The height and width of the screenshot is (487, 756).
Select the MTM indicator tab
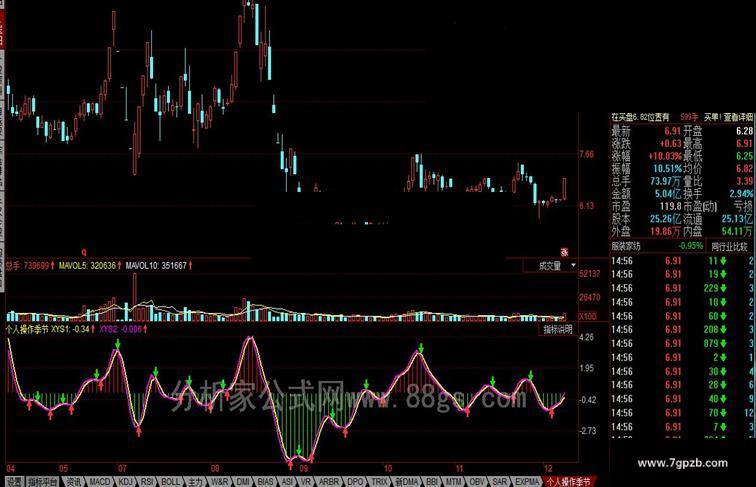(x=453, y=482)
